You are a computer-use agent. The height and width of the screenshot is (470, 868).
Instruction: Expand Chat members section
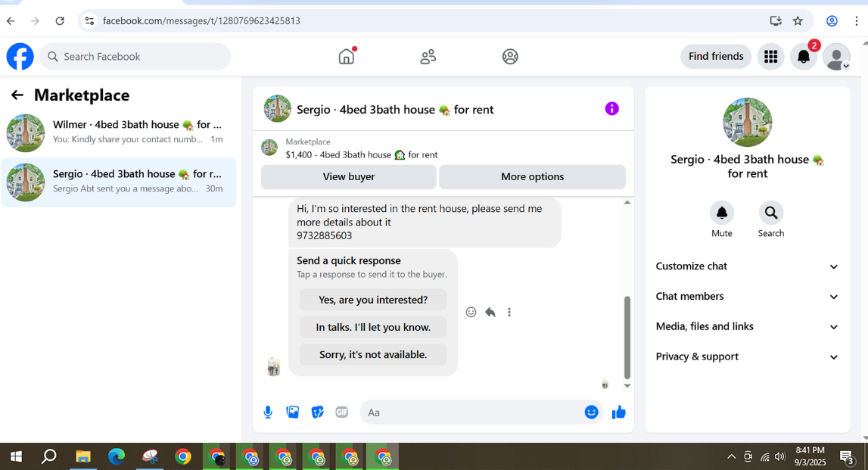(747, 296)
